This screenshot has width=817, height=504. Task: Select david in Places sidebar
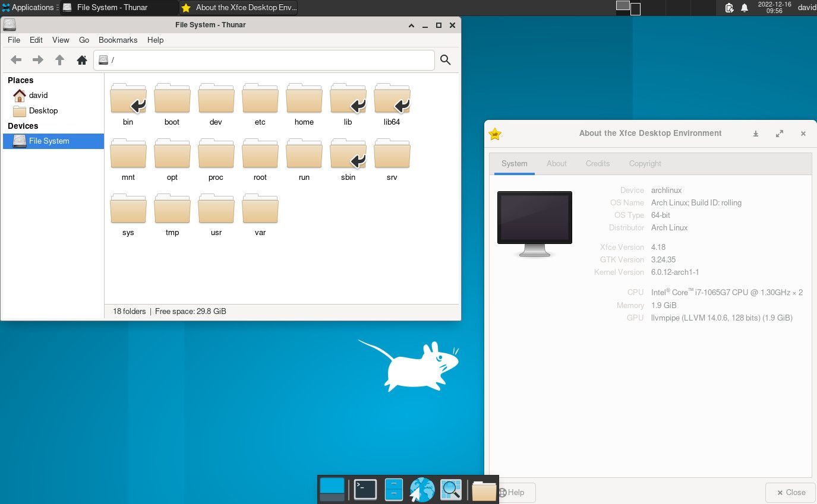tap(38, 95)
